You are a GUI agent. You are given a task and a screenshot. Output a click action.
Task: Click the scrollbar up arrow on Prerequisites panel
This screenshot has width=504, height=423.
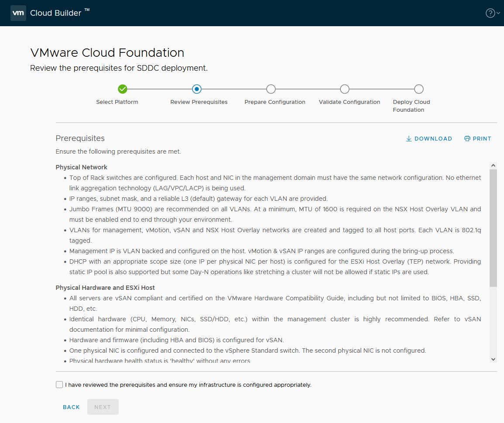(x=493, y=165)
